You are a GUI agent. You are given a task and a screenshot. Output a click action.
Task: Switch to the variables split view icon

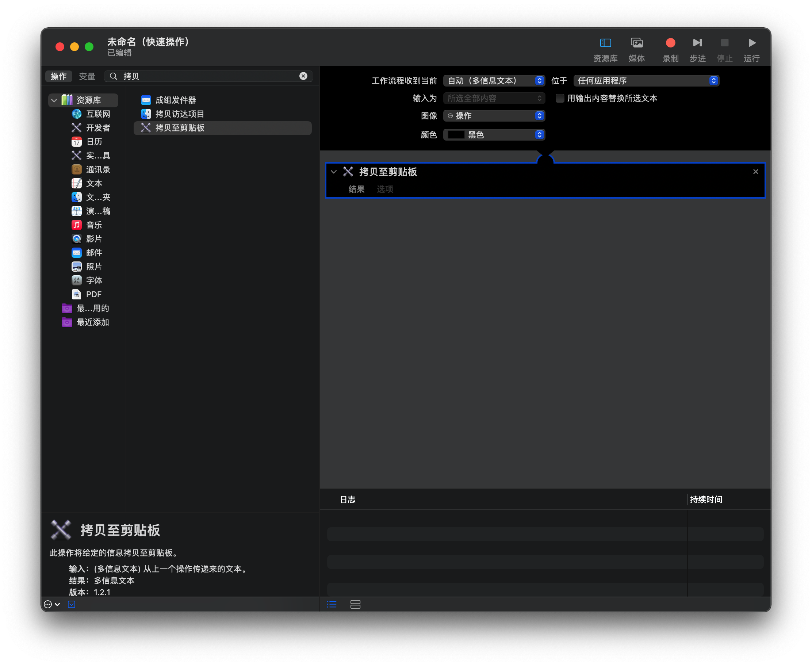coord(355,605)
